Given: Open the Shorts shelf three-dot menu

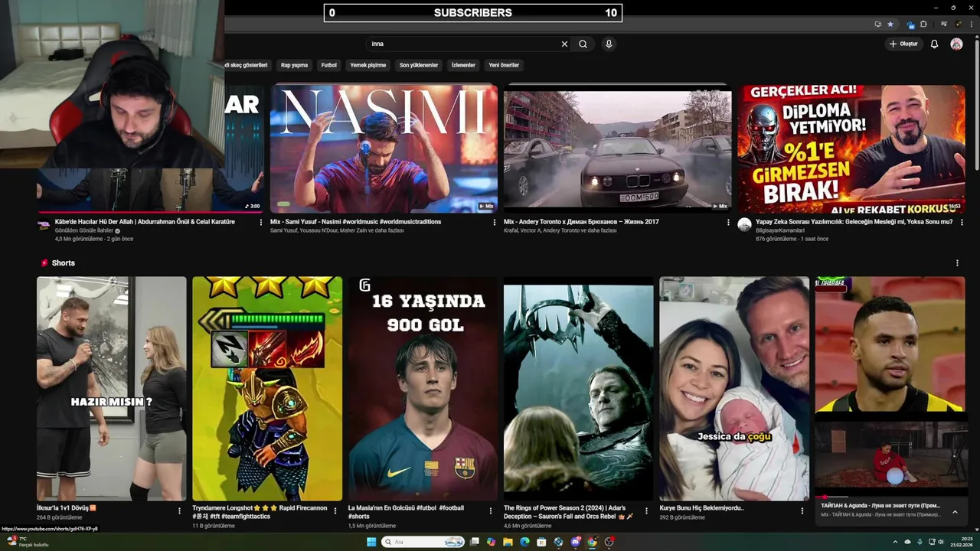Looking at the screenshot, I should click(957, 262).
